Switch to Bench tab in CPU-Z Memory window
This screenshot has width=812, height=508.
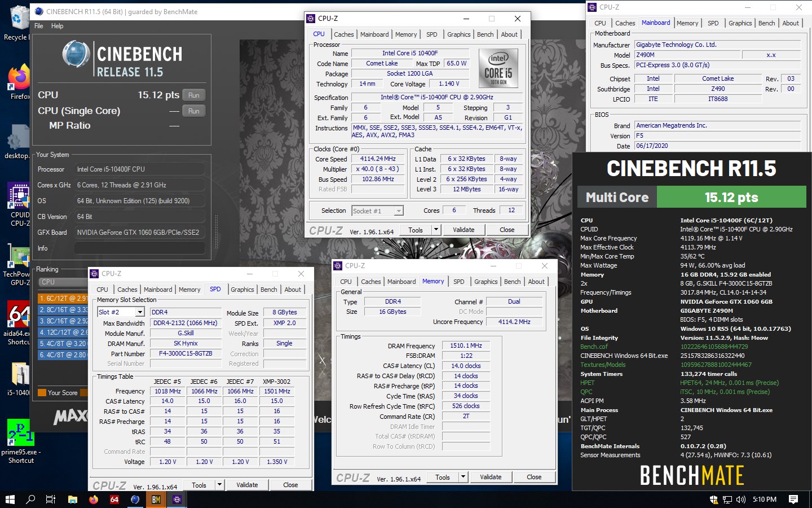click(513, 282)
